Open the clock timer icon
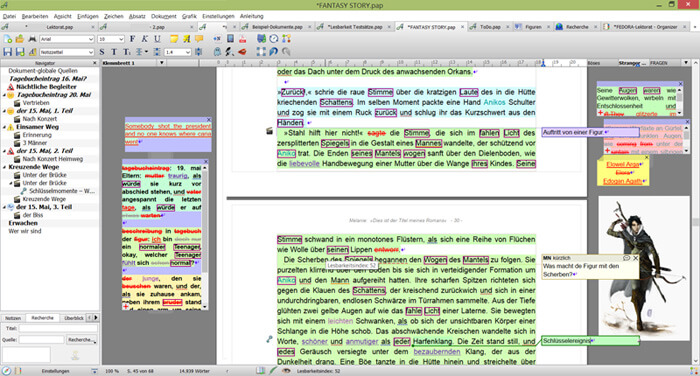 (274, 39)
